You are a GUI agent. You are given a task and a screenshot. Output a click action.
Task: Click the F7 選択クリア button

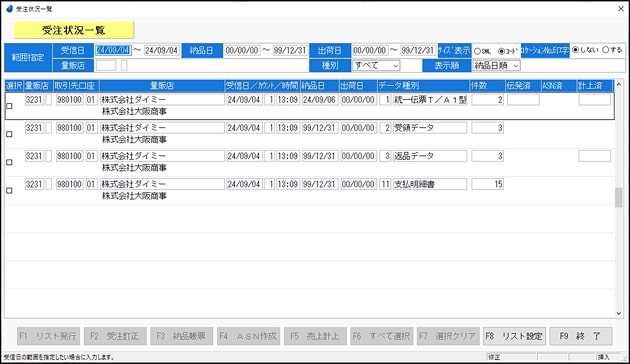coord(448,336)
